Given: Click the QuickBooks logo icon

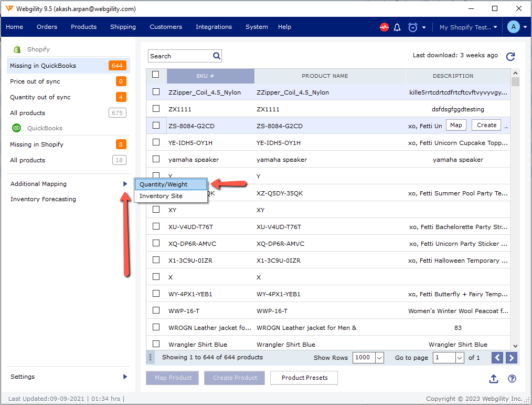Looking at the screenshot, I should point(16,128).
